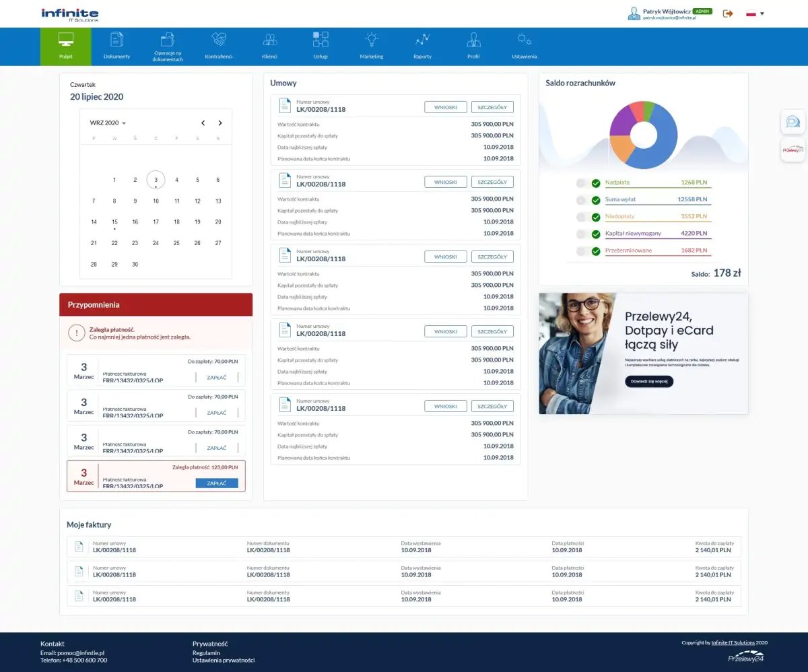Click the Dowiedz się więcej button
Image resolution: width=808 pixels, height=672 pixels.
pos(649,381)
